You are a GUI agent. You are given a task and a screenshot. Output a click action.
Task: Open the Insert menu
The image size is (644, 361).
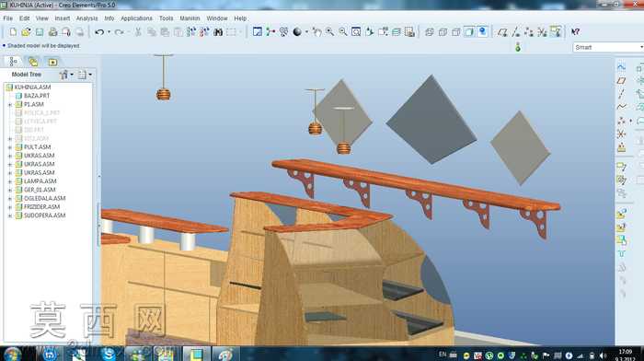pyautogui.click(x=63, y=18)
